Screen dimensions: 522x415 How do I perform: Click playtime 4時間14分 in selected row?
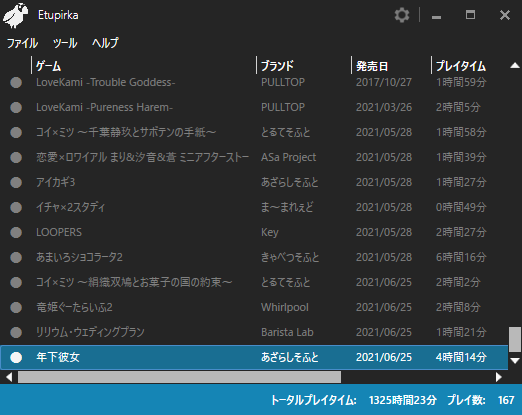(x=461, y=357)
